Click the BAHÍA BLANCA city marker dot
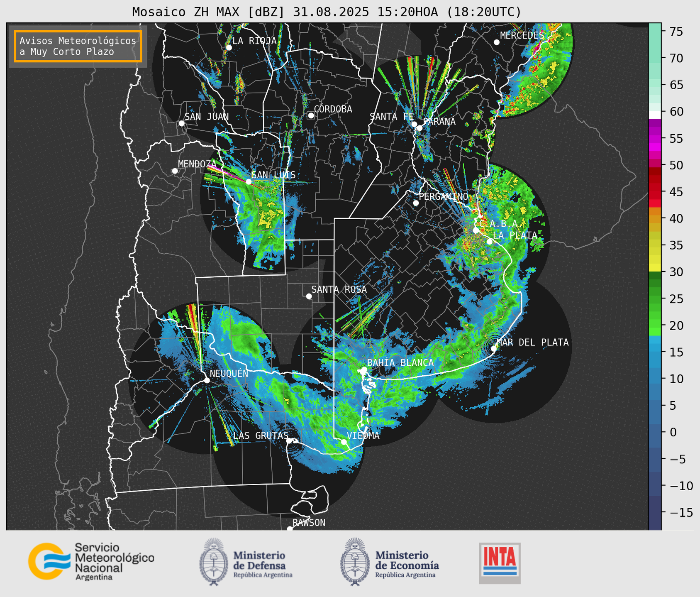 [x=364, y=369]
